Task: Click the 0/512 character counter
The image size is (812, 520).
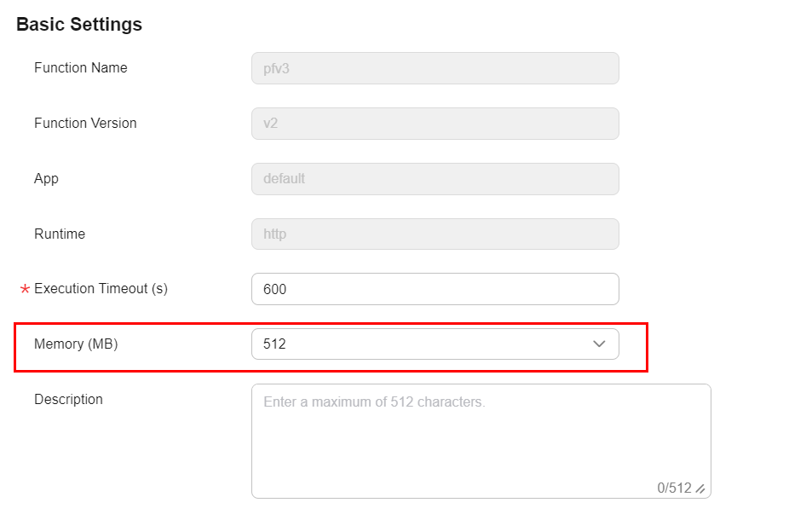Action: 674,488
